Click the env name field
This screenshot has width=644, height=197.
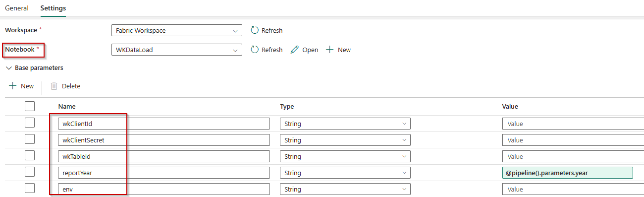pyautogui.click(x=164, y=189)
